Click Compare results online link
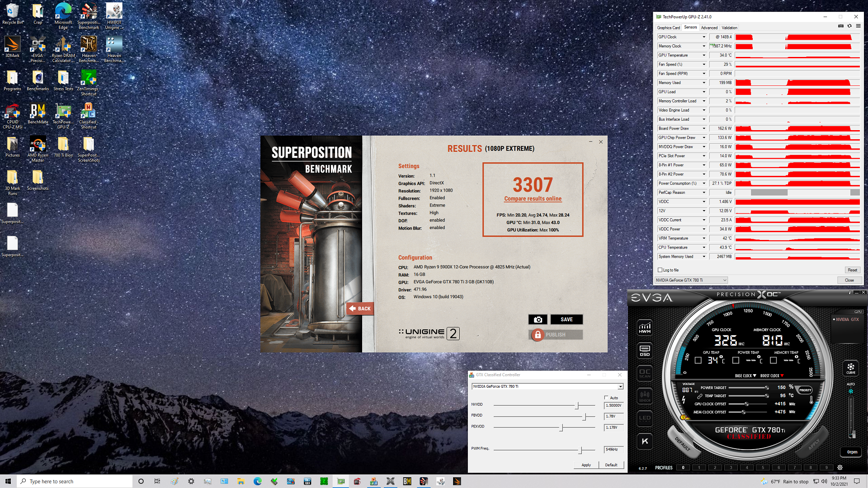The width and height of the screenshot is (868, 488). (x=533, y=199)
